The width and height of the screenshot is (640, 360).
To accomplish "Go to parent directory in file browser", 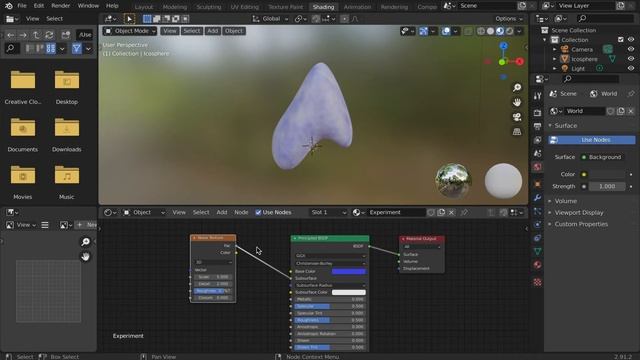I will click(36, 35).
